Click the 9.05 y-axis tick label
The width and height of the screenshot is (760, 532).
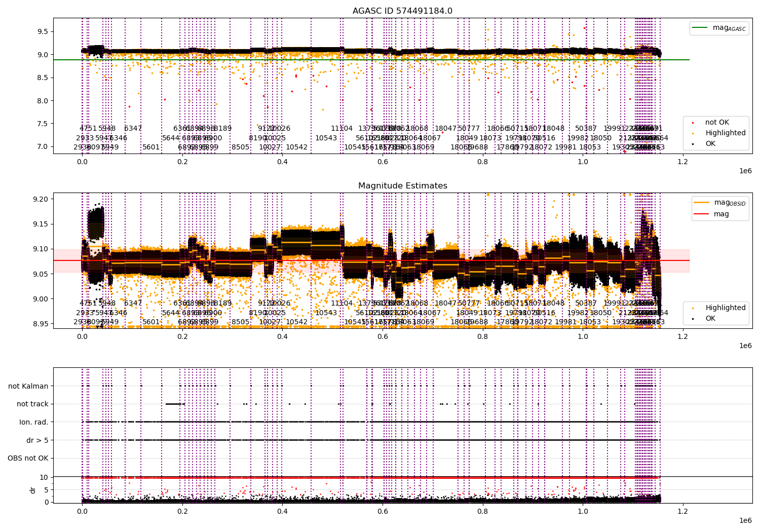tap(41, 274)
